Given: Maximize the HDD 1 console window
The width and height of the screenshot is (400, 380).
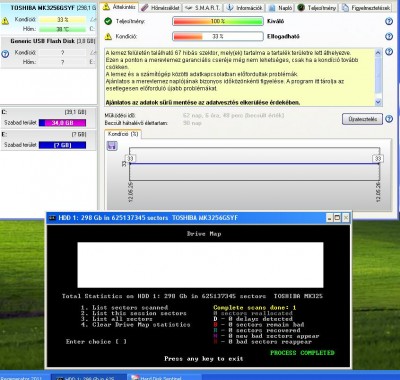Looking at the screenshot, I should (337, 218).
